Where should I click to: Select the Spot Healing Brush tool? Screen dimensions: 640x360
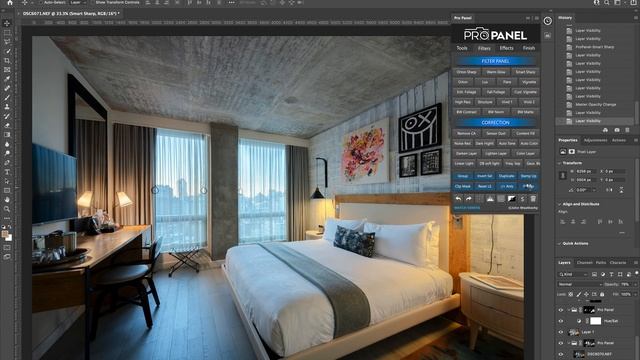(7, 88)
